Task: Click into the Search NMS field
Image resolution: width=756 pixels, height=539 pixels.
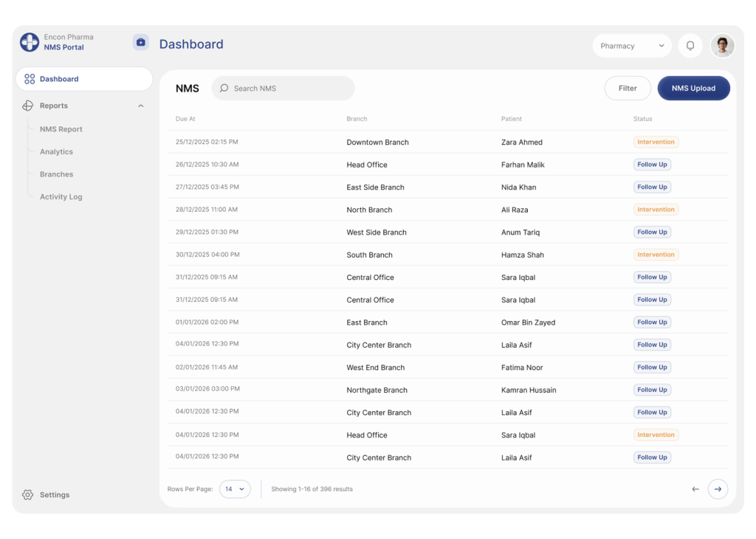Action: [288, 89]
